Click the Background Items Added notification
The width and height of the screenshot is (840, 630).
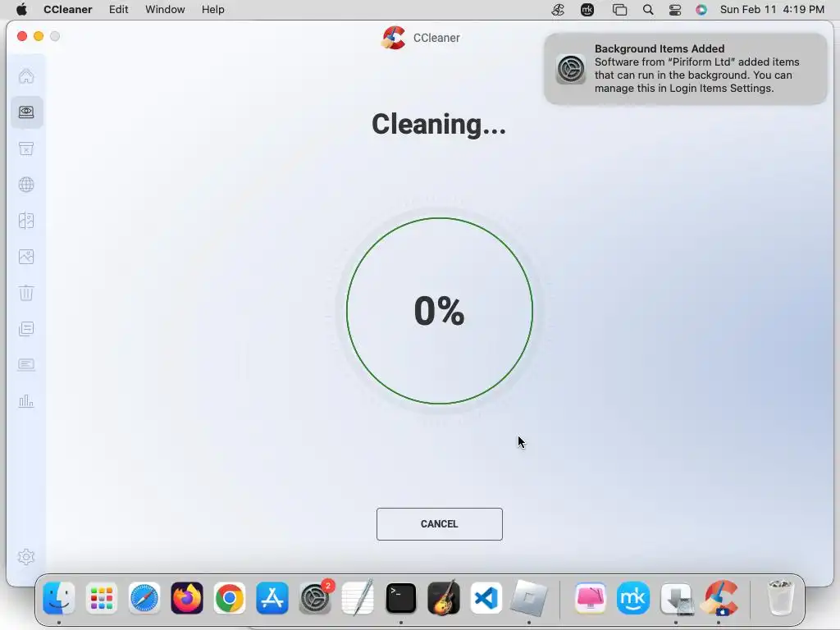point(685,69)
